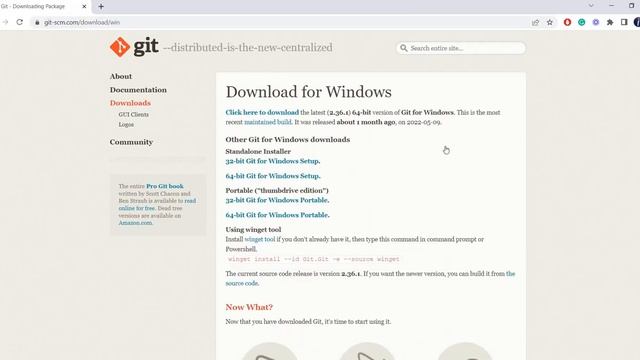Close the Git Downloading Package tab
The image size is (640, 360).
[x=84, y=7]
